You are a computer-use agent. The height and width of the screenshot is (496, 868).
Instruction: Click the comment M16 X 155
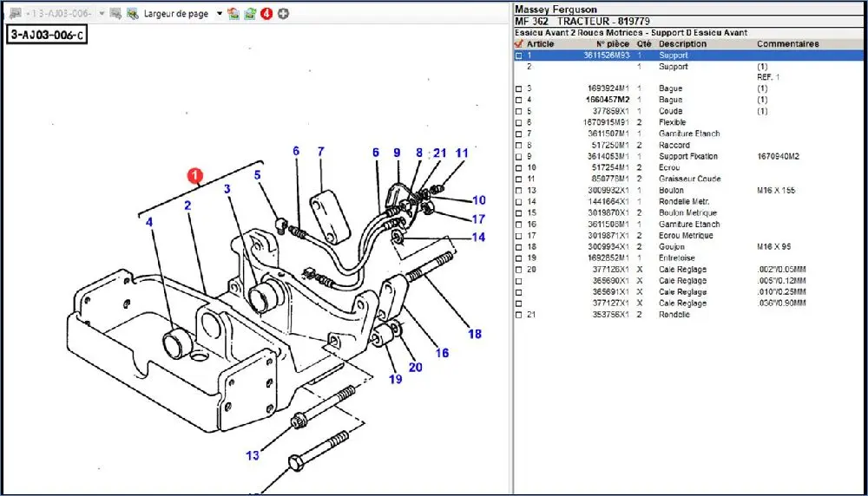(775, 190)
